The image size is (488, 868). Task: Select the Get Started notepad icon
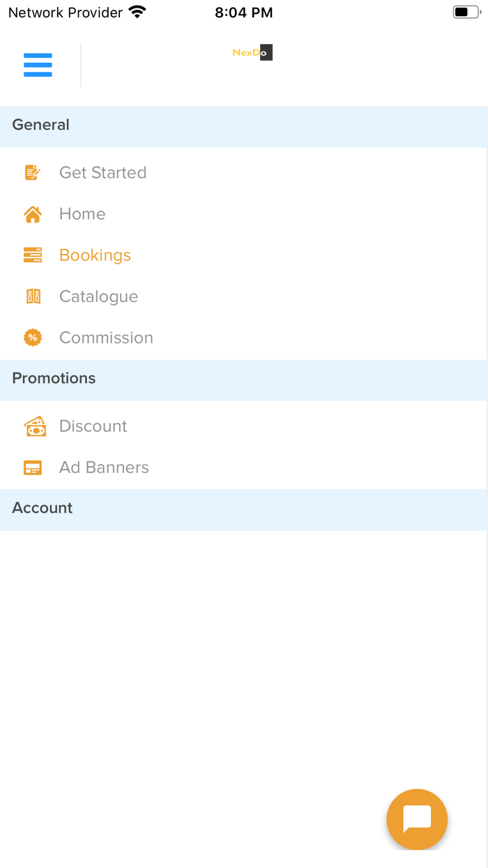coord(32,172)
